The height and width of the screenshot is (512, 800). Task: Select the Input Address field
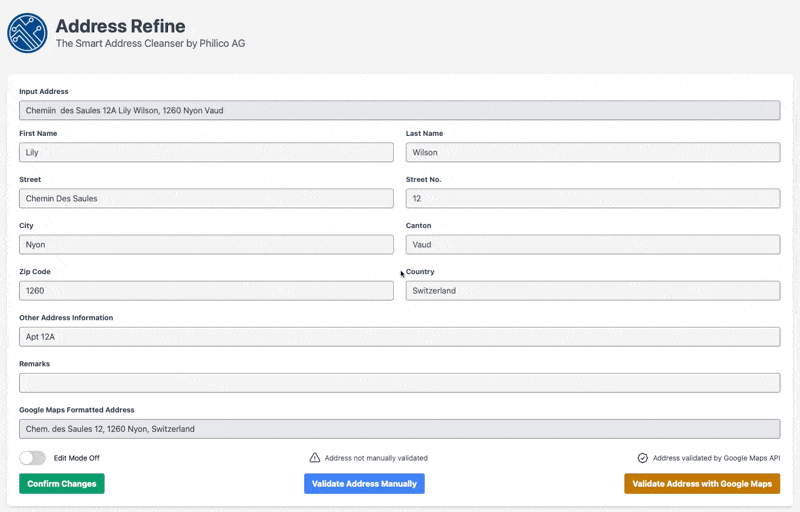(x=399, y=110)
